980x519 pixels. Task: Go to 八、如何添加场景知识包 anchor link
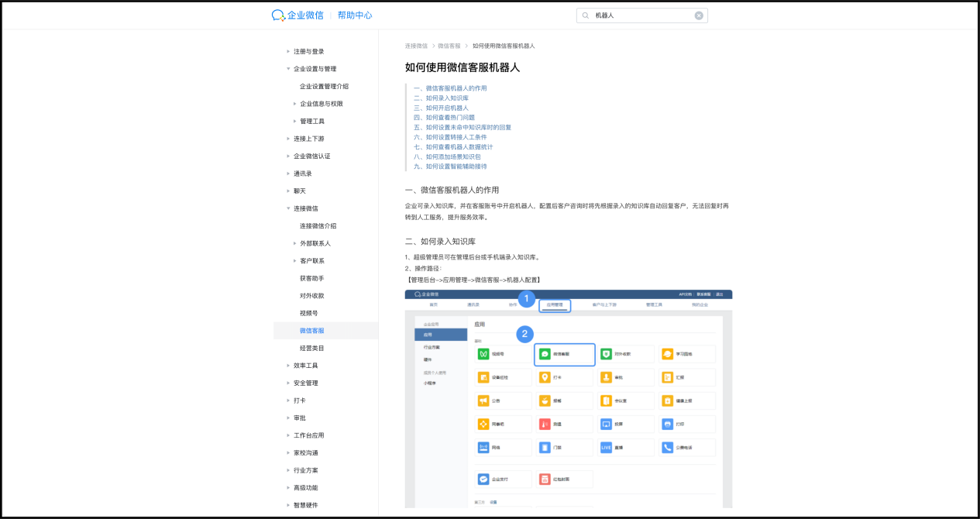pyautogui.click(x=452, y=156)
